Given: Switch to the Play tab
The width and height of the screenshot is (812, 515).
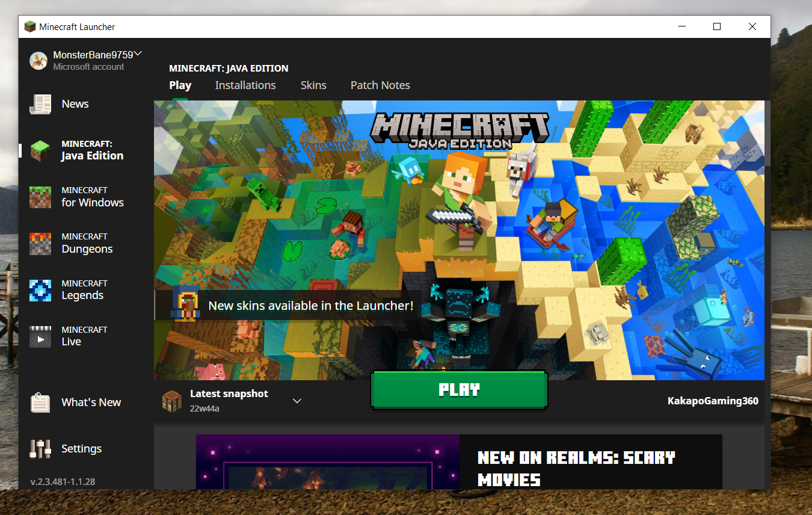Looking at the screenshot, I should click(x=180, y=85).
